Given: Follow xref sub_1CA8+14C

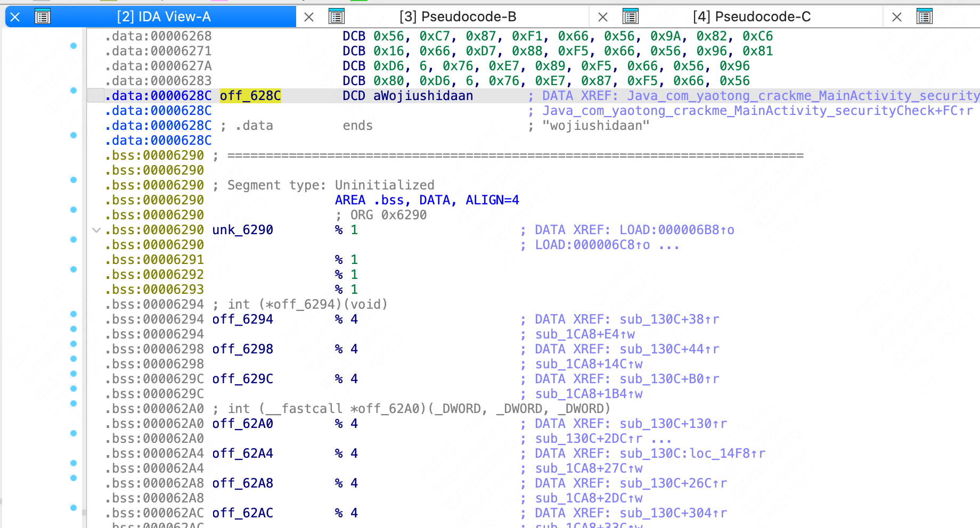Looking at the screenshot, I should coord(589,364).
